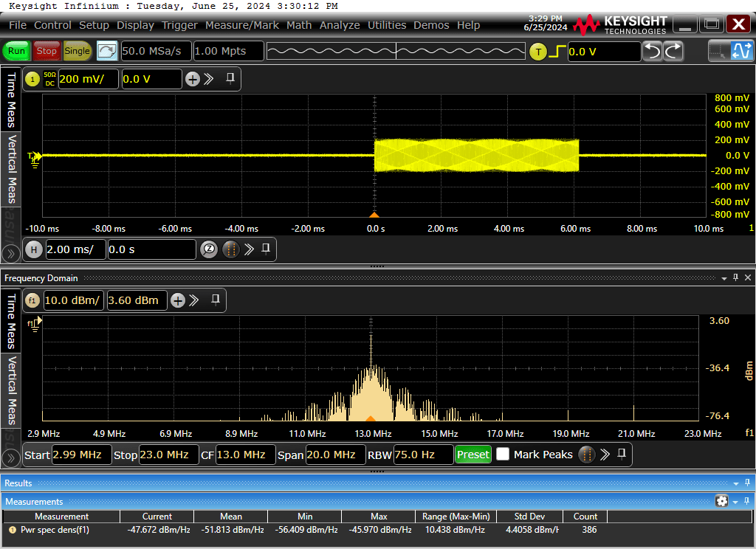Image resolution: width=756 pixels, height=549 pixels.
Task: Open the Measure/Mark menu
Action: coord(241,25)
